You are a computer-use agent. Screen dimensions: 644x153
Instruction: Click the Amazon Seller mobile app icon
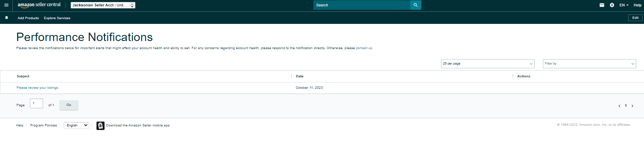(100, 126)
